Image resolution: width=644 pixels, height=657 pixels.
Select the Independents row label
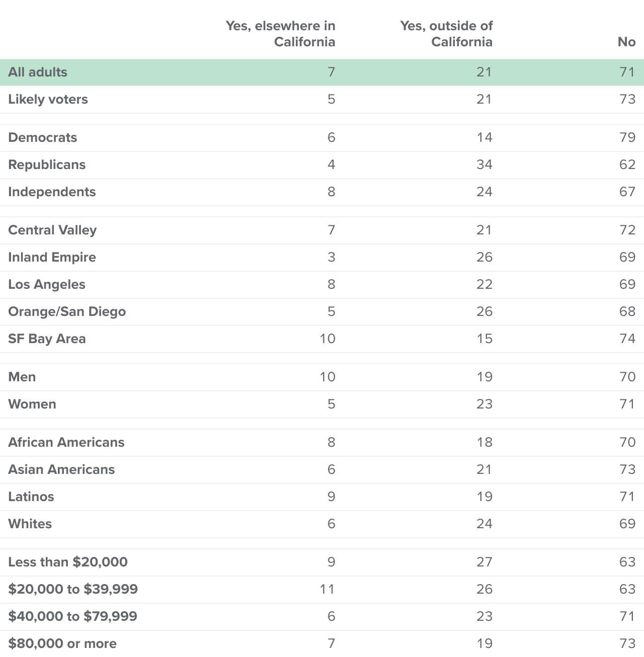click(52, 192)
